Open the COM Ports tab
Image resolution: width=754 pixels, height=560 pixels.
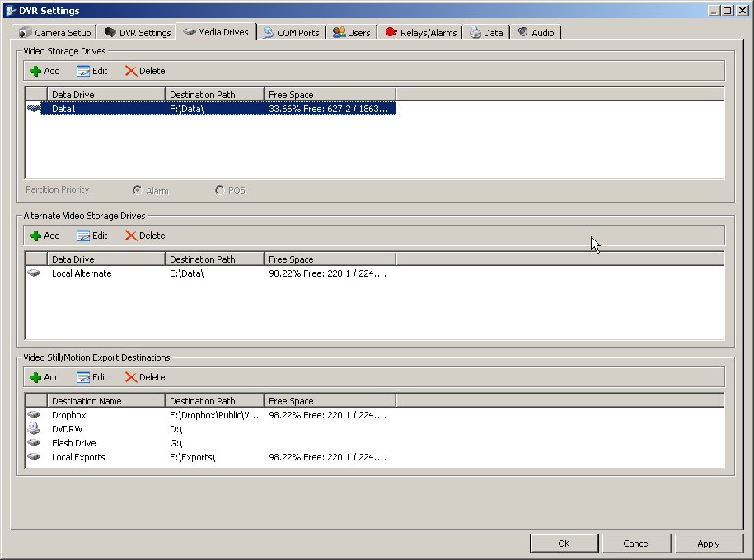coord(291,33)
